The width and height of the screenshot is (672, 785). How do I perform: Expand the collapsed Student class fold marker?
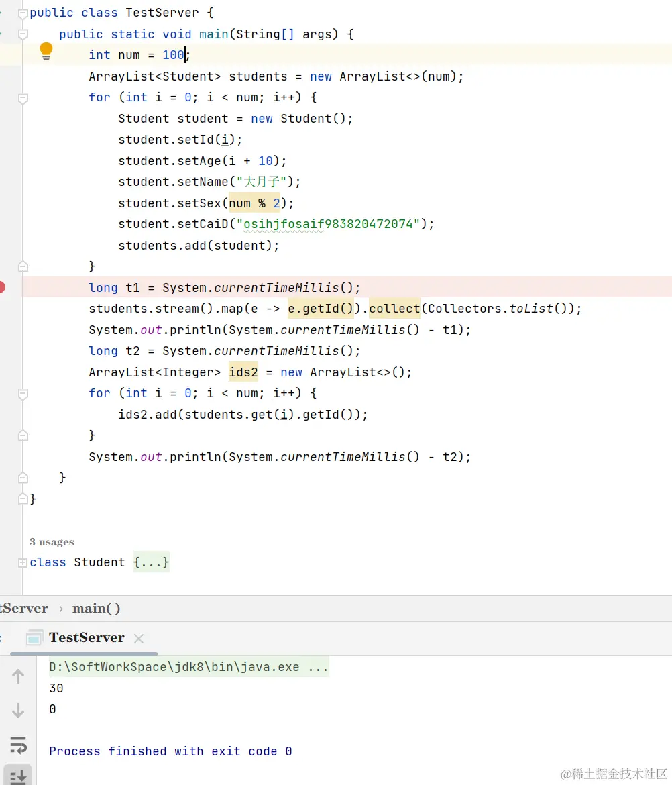(23, 563)
